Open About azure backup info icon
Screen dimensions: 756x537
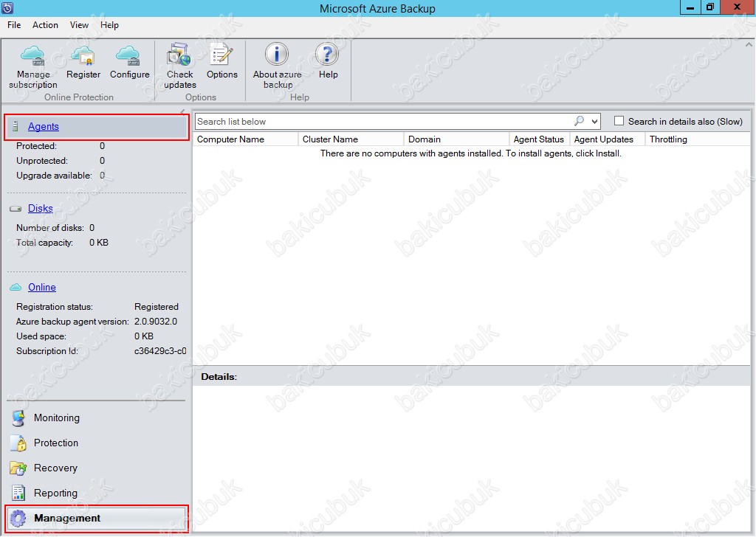click(x=278, y=54)
